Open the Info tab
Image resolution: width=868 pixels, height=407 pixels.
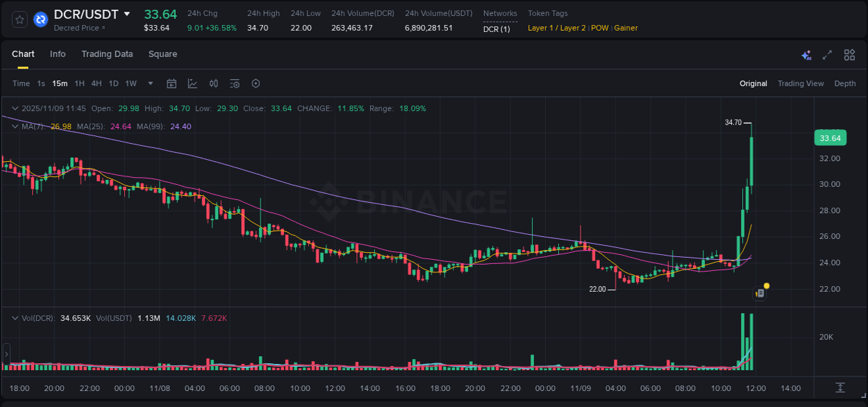coord(58,54)
